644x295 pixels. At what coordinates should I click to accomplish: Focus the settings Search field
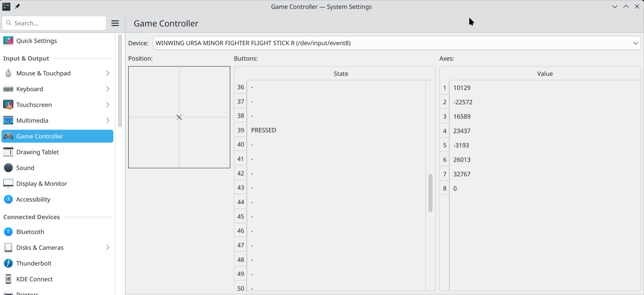click(54, 23)
